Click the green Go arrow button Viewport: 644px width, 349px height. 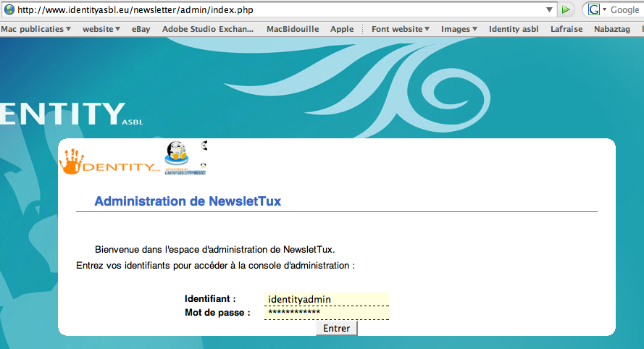(566, 9)
